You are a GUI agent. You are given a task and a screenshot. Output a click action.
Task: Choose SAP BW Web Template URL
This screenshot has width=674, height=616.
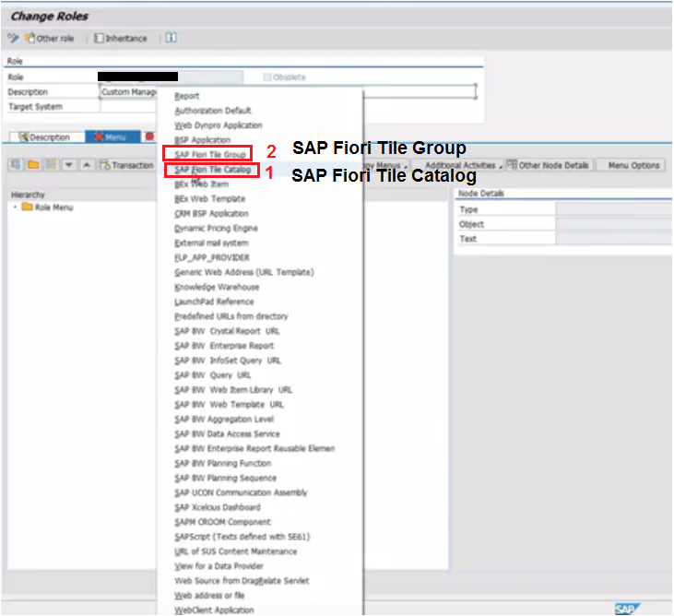[229, 405]
